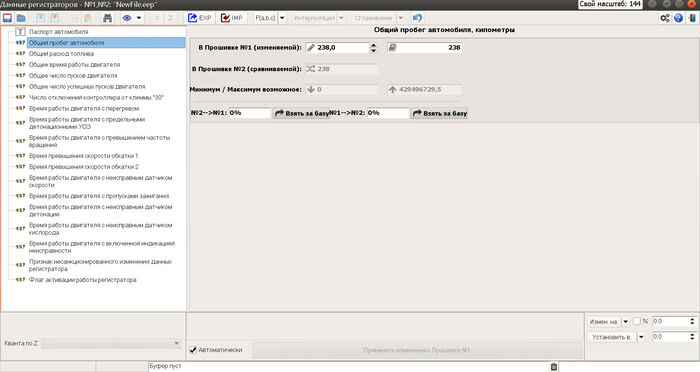700x372 pixels.
Task: Select 'Паспорт автомобиля' tree item
Action: (58, 32)
